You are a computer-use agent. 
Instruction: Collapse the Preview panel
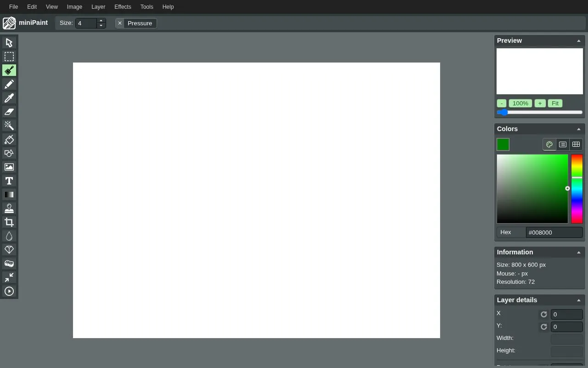pyautogui.click(x=579, y=41)
